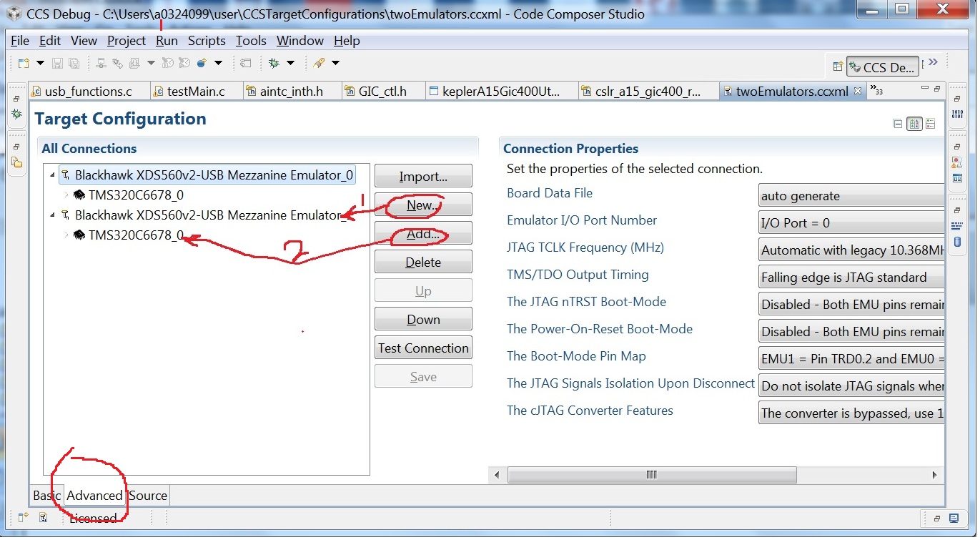Screen dimensions: 980x540
Task: Click the second status bar icon near Licensed
Action: click(x=43, y=518)
